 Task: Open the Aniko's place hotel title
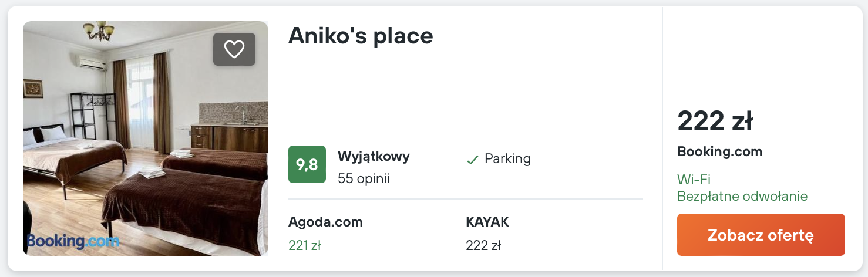click(361, 36)
